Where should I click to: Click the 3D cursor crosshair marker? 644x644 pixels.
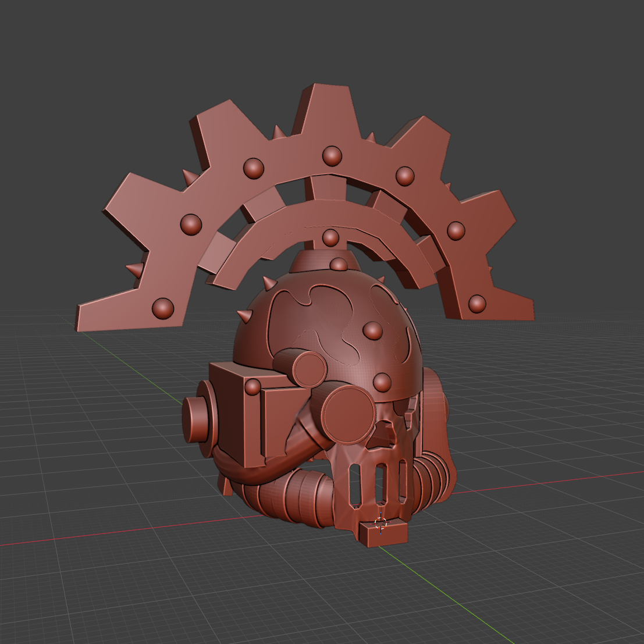point(380,523)
